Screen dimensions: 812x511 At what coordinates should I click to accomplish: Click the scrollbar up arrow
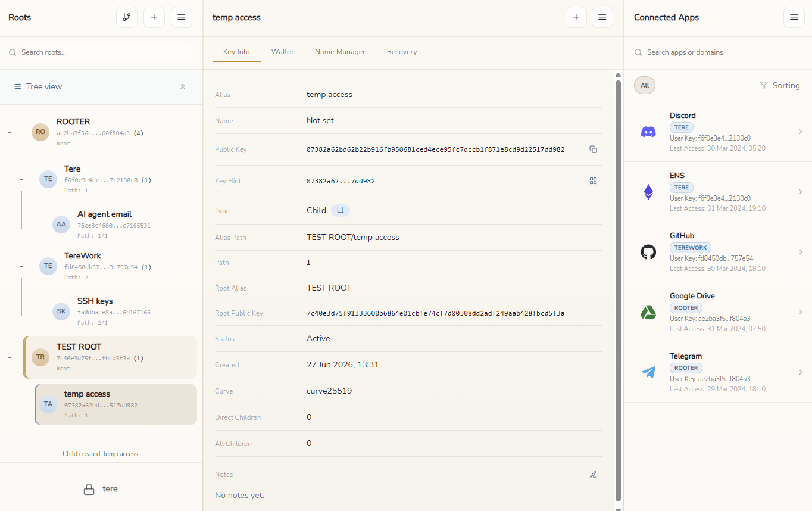[618, 74]
